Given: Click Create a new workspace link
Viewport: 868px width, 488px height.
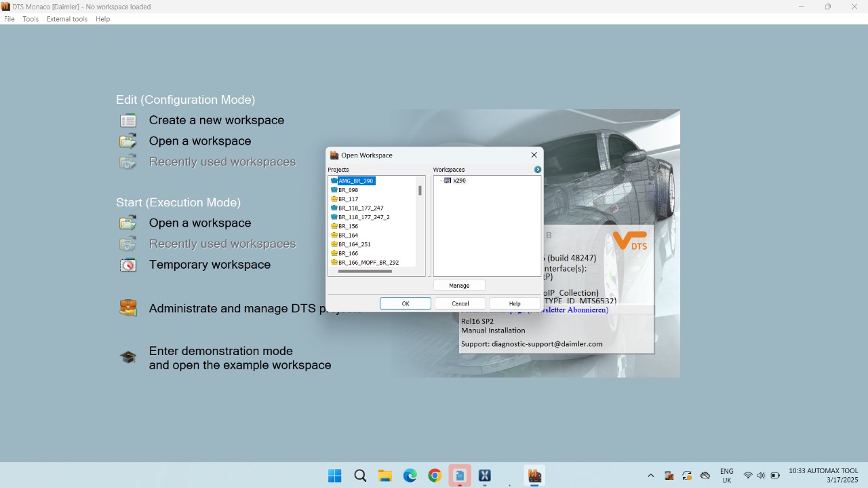Looking at the screenshot, I should click(216, 120).
